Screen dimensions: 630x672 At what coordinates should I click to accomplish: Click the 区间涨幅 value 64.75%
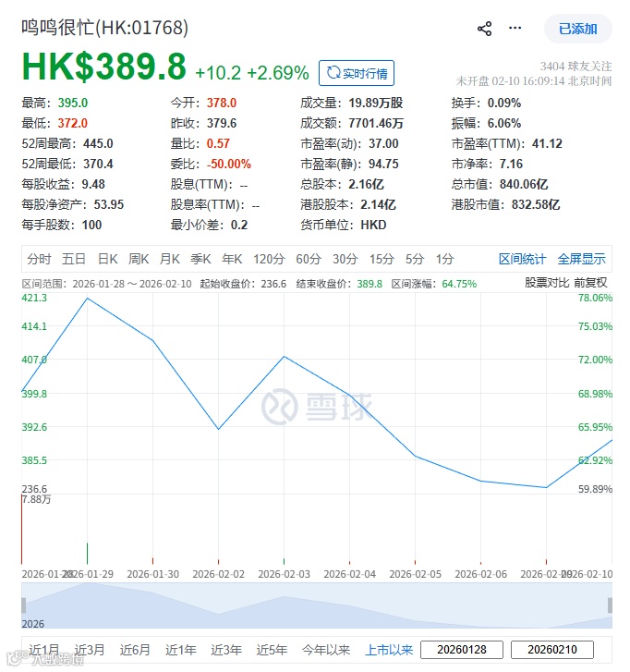(x=459, y=284)
